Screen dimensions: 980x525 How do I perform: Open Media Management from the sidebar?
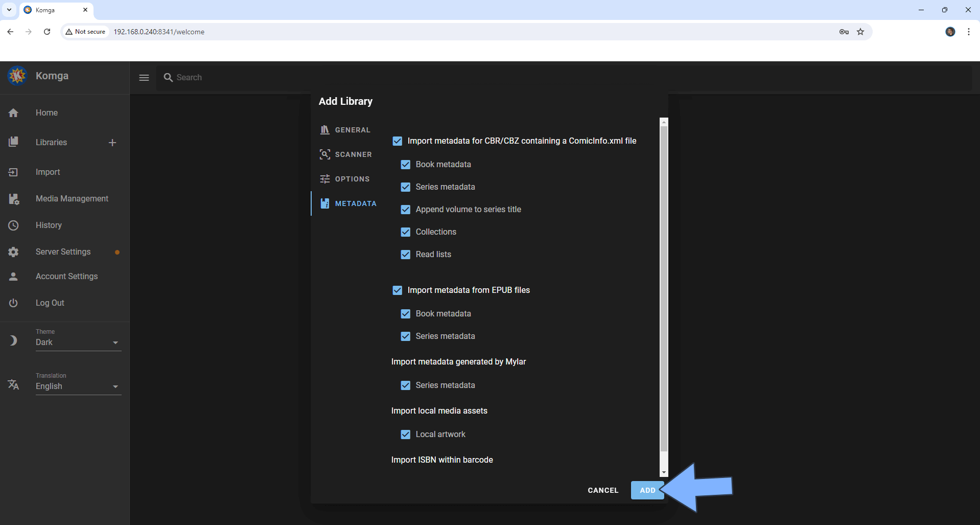tap(64, 199)
